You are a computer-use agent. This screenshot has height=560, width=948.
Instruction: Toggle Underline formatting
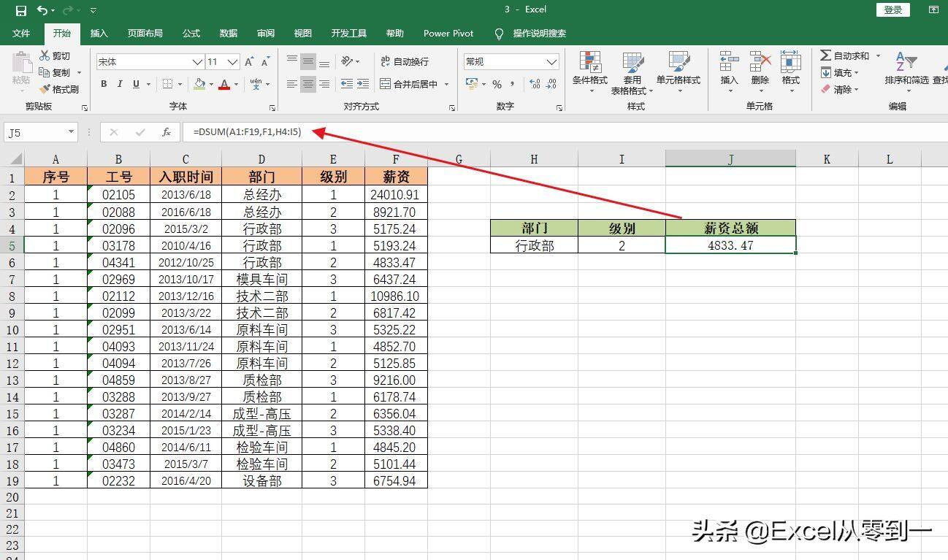click(136, 84)
